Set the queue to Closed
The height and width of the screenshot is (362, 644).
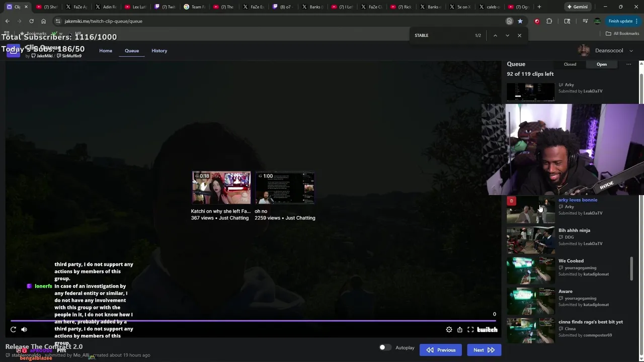pyautogui.click(x=570, y=64)
